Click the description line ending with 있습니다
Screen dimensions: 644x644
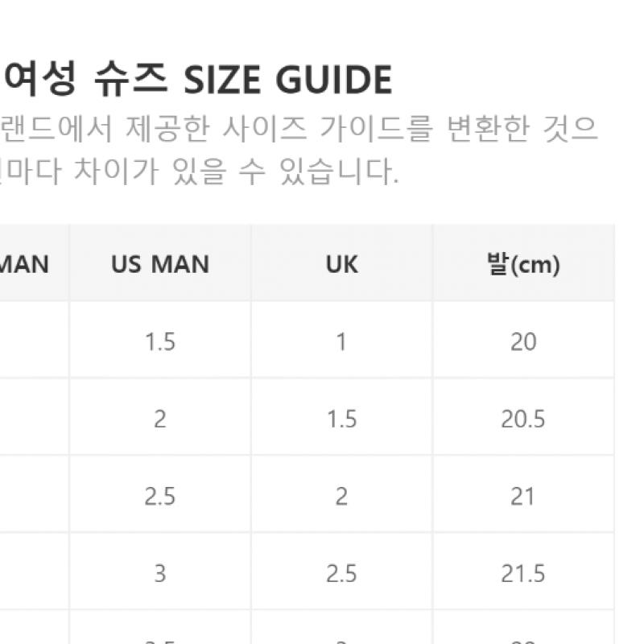click(x=200, y=171)
